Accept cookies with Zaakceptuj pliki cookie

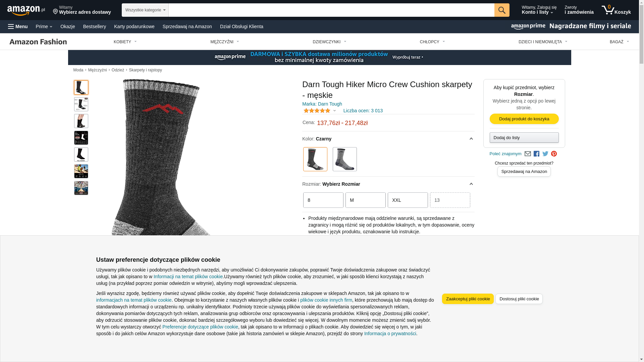tap(468, 299)
